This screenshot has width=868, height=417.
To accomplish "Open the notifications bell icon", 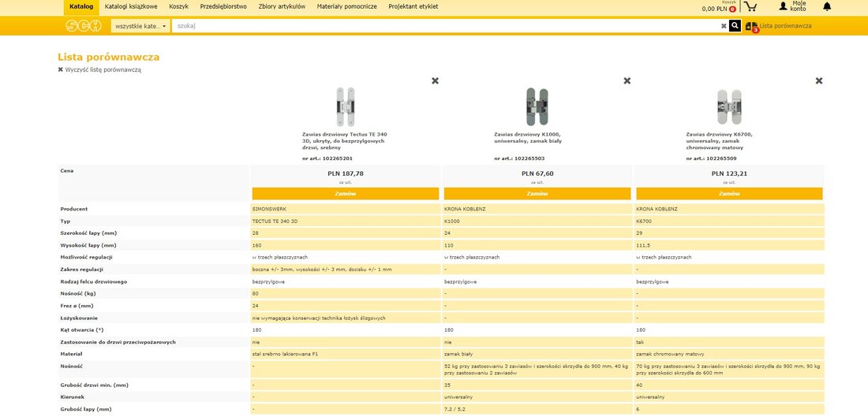I will [x=827, y=6].
